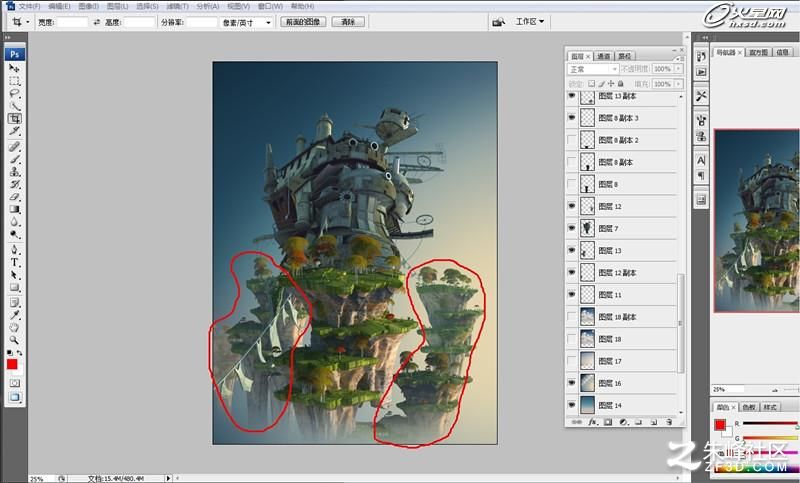Show layer 图层 8 副本 2
The height and width of the screenshot is (483, 800).
572,139
